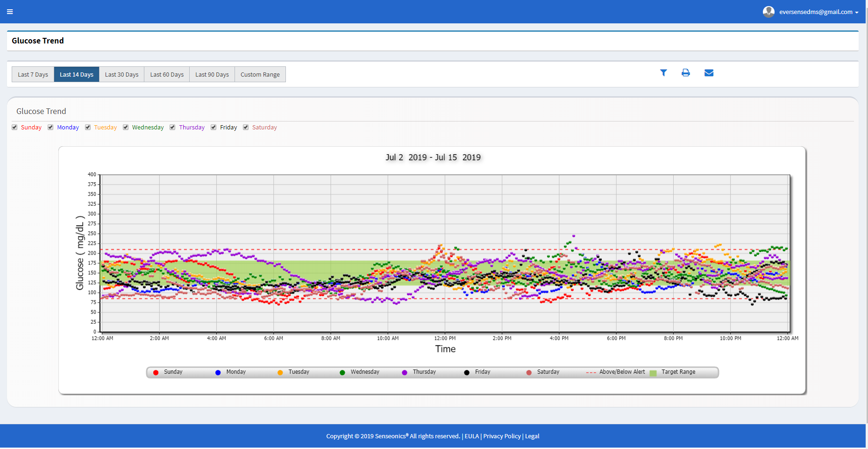
Task: Toggle the Wednesday checkbox off
Action: pyautogui.click(x=126, y=128)
